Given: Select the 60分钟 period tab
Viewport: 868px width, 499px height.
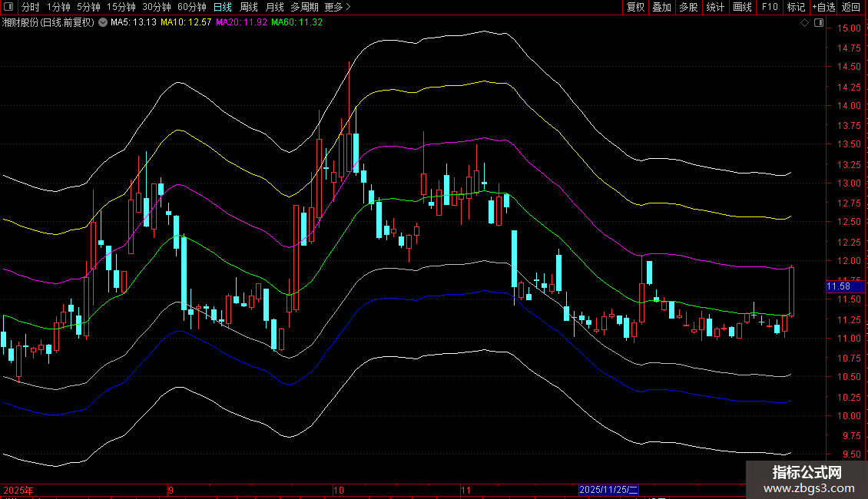Looking at the screenshot, I should point(192,7).
